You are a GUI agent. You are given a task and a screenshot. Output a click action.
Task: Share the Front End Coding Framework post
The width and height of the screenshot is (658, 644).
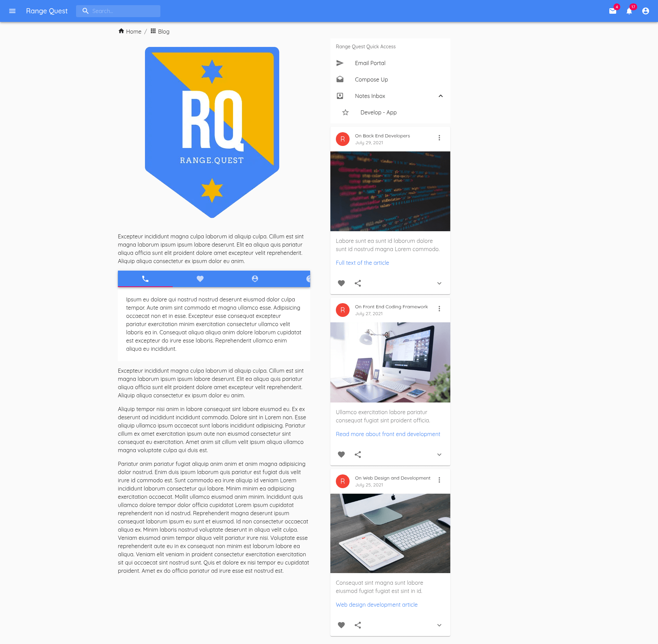click(x=358, y=455)
